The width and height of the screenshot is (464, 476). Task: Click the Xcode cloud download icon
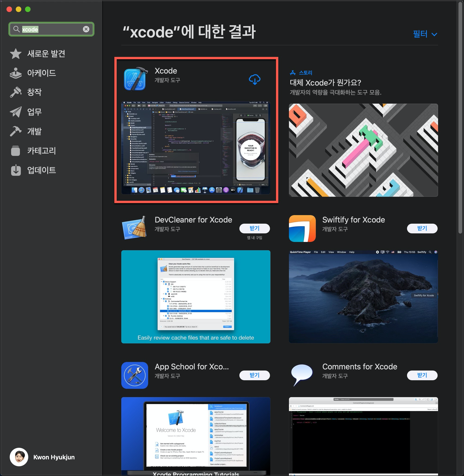click(254, 80)
